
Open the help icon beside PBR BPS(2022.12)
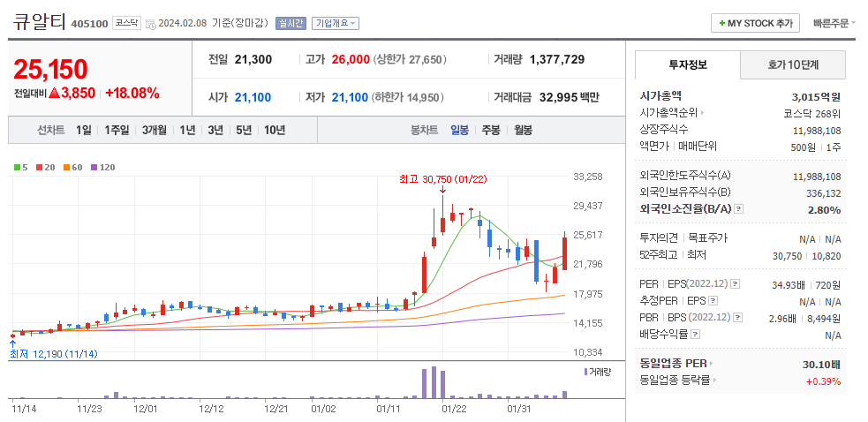point(736,318)
